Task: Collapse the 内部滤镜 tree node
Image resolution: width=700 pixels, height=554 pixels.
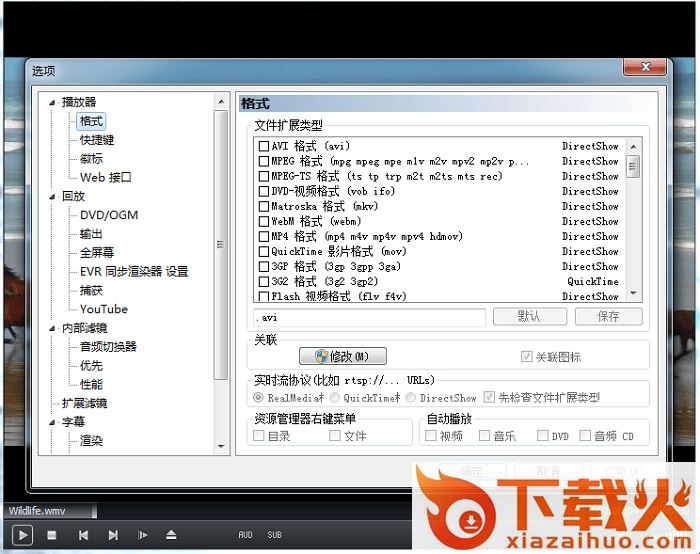Action: click(53, 328)
